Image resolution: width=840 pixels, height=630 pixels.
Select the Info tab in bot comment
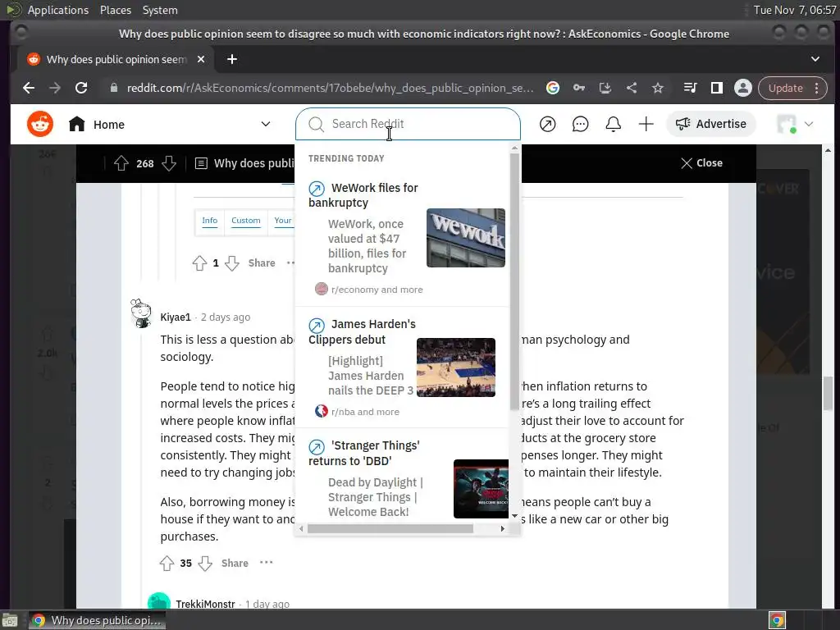click(209, 221)
